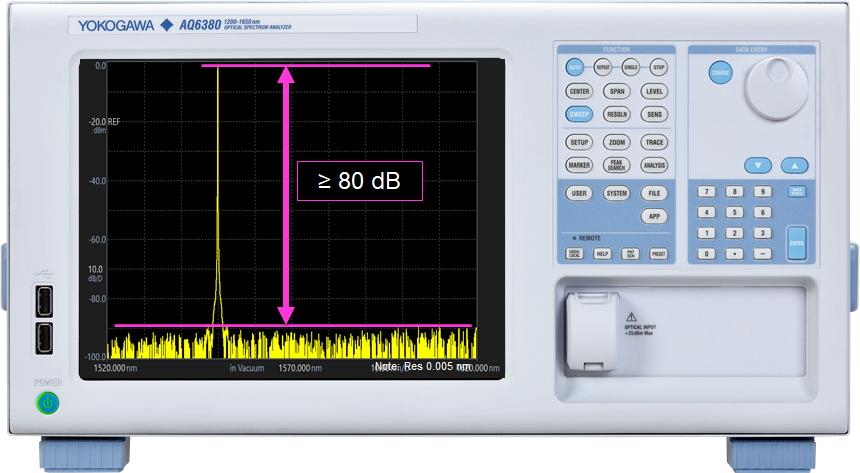Click the lower USB port
Viewport: 860px width, 473px height.
[x=45, y=338]
